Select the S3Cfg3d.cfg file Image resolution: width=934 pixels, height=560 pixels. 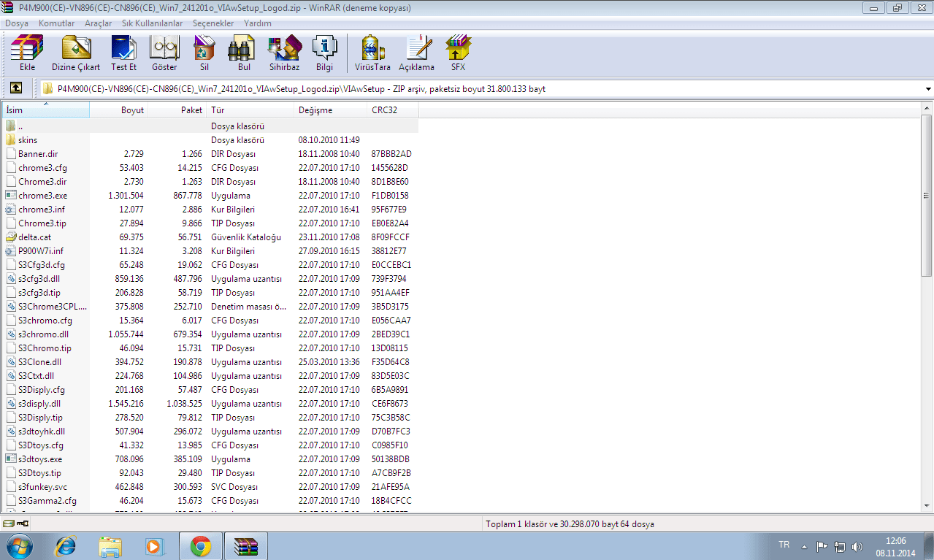(x=41, y=265)
